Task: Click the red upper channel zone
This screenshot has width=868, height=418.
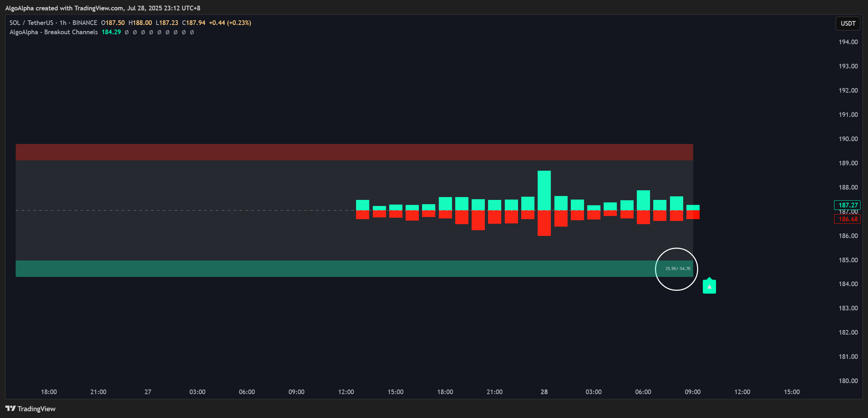Action: click(354, 152)
